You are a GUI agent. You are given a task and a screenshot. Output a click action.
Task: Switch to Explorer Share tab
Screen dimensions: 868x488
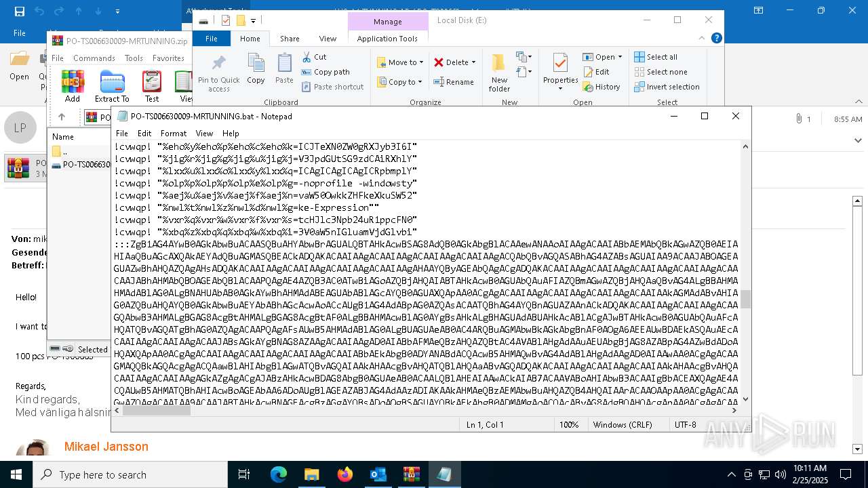(x=290, y=39)
